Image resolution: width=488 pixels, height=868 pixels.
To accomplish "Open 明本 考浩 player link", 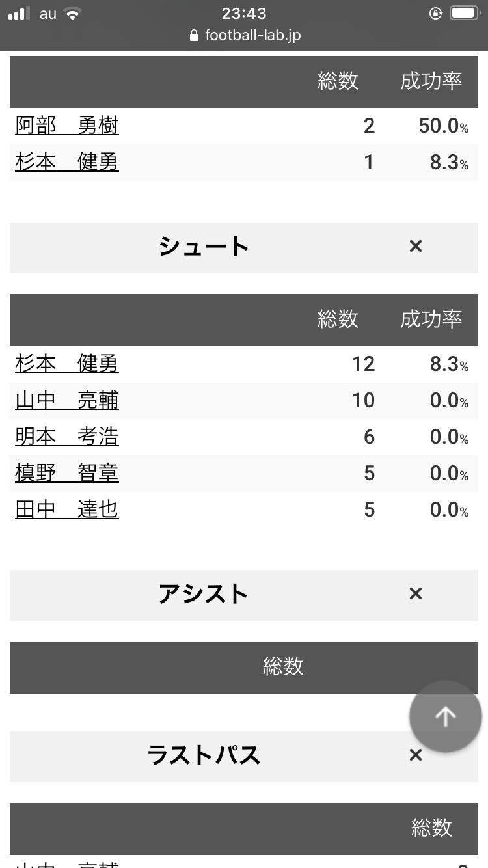I will pyautogui.click(x=67, y=437).
